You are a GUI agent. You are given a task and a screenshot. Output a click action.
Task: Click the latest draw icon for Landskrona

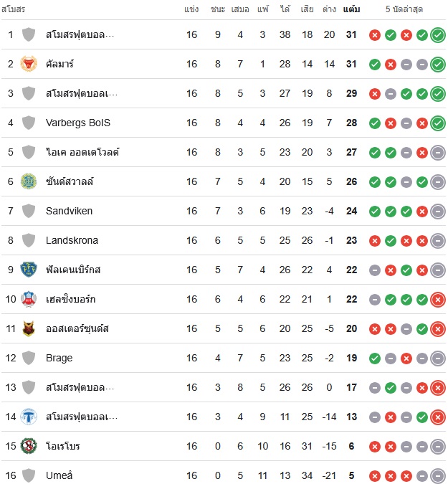tap(438, 241)
